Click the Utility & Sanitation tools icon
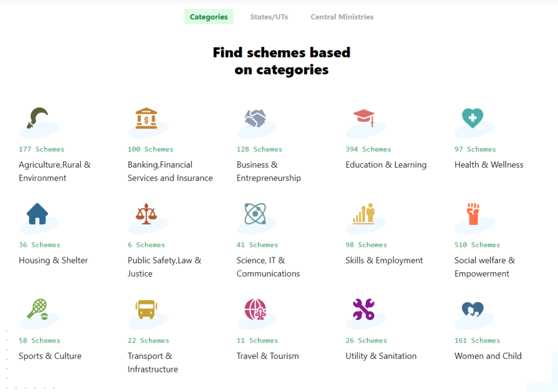 click(363, 309)
